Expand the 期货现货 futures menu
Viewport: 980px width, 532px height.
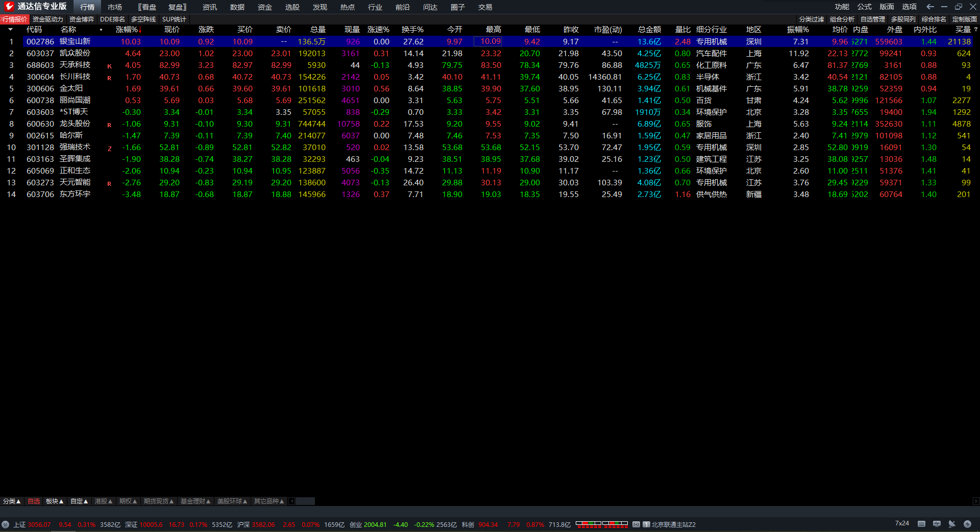(x=159, y=501)
